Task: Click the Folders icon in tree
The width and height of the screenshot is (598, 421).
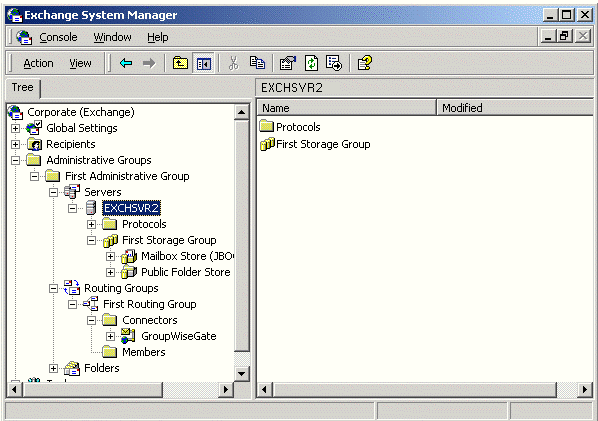Action: click(72, 368)
